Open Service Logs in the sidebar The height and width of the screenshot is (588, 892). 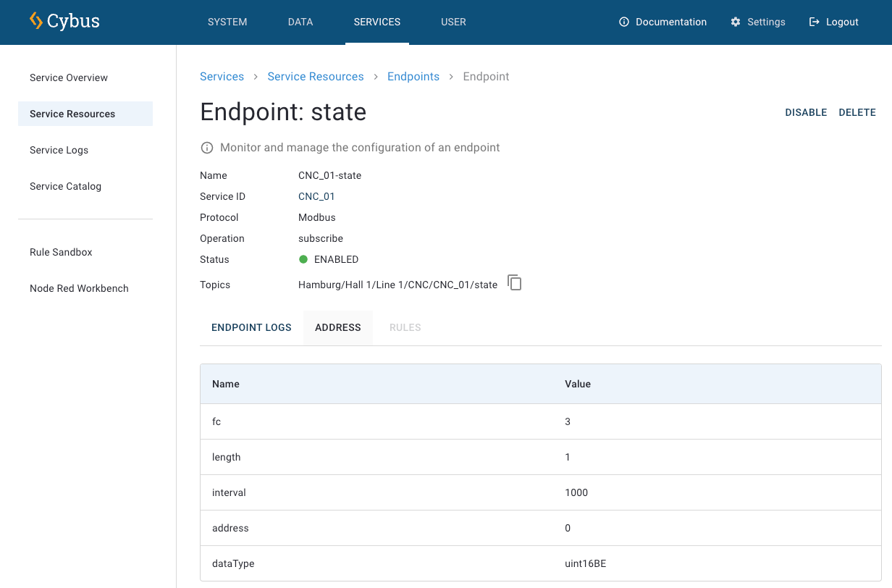(59, 150)
